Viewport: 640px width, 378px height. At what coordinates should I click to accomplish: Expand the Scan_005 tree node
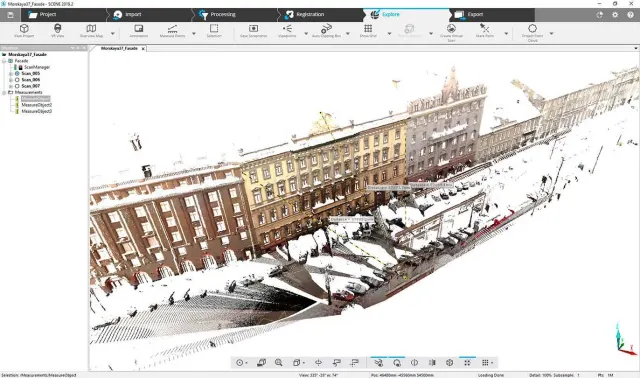click(11, 73)
